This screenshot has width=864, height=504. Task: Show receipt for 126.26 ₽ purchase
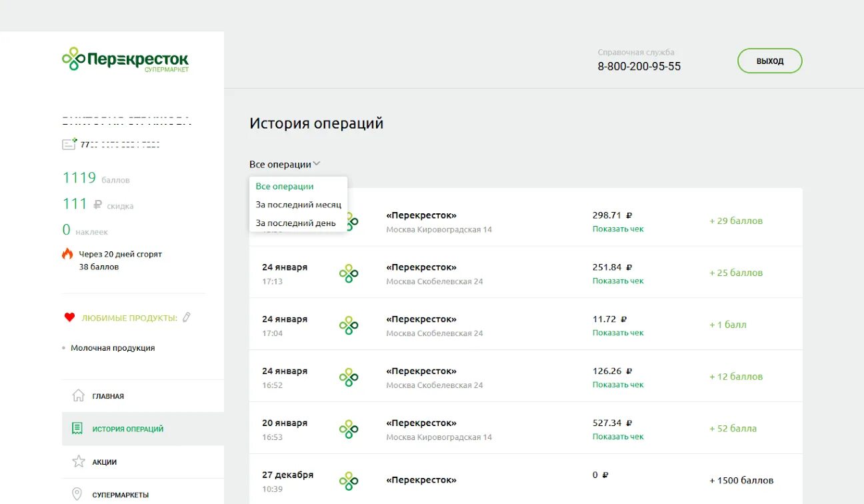(x=618, y=385)
